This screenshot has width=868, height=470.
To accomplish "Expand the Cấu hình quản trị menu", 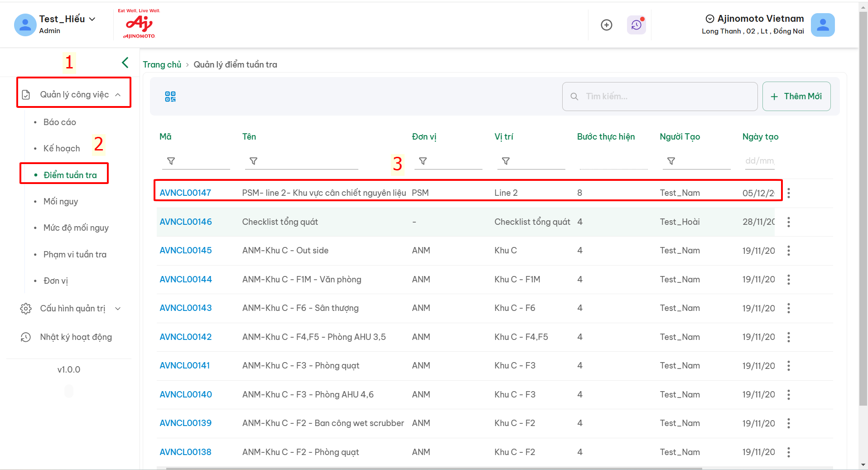I will 118,309.
